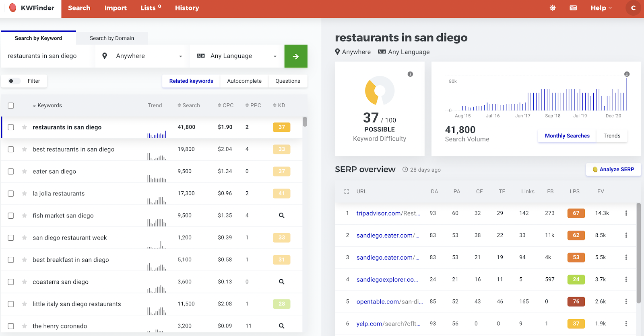Star the keyword restaurants in san diego
The height and width of the screenshot is (336, 644).
coord(25,127)
